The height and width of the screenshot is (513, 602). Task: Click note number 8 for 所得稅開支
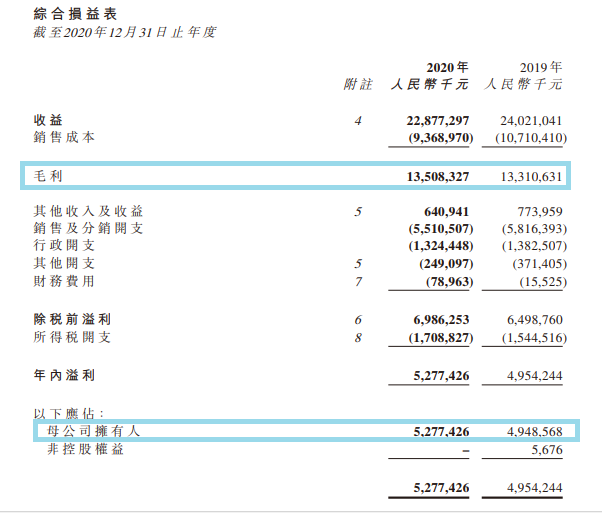tap(358, 338)
